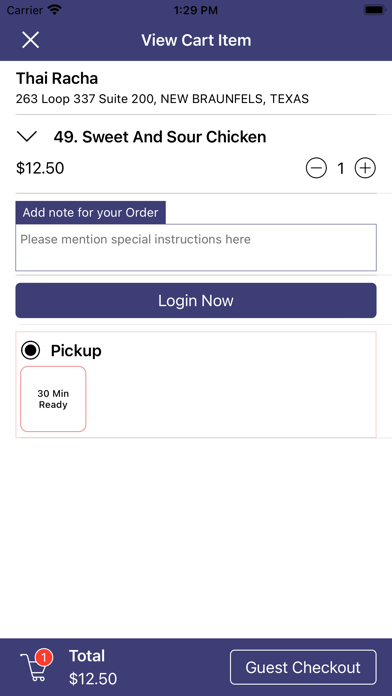
Task: Click the Login Now button
Action: point(196,301)
